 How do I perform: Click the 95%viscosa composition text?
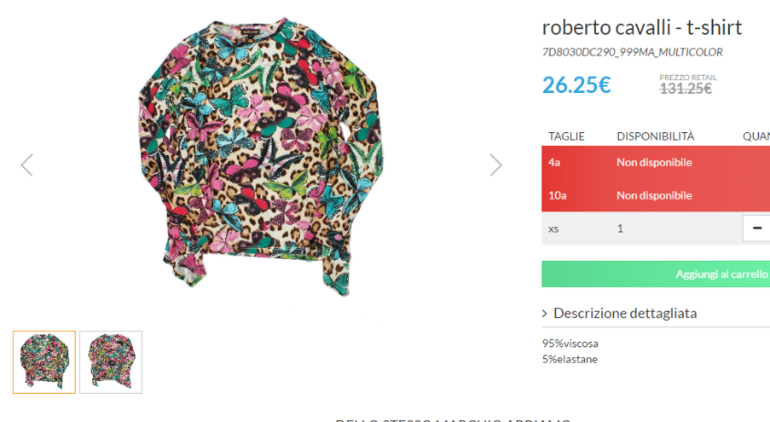[x=570, y=343]
